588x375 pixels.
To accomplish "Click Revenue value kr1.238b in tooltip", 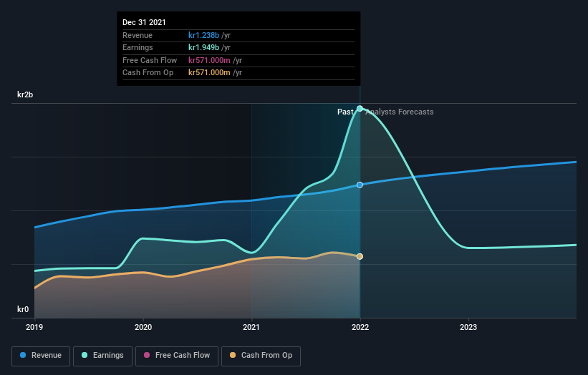I will click(203, 35).
